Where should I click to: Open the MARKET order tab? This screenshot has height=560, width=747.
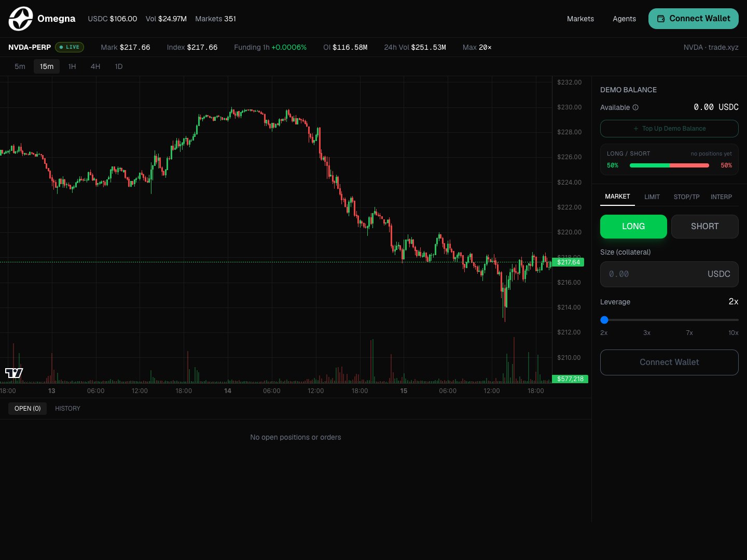tap(617, 197)
